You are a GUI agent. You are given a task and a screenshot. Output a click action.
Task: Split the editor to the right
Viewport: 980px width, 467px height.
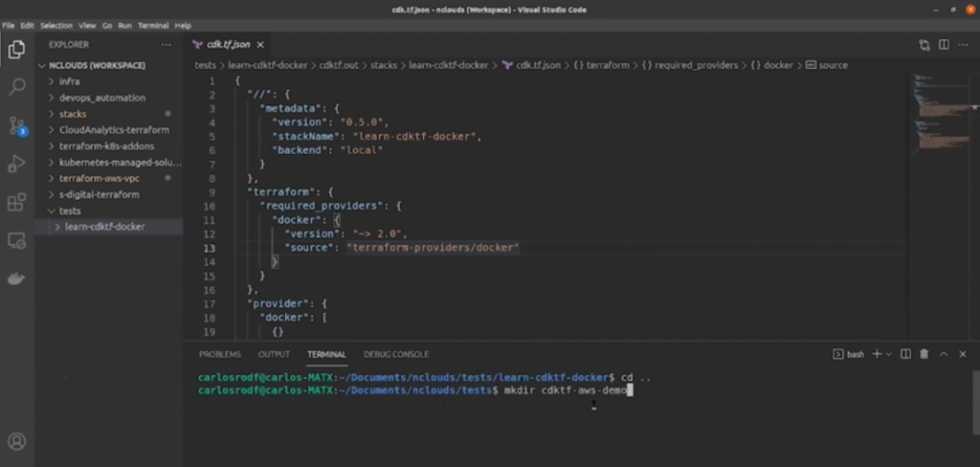(x=944, y=45)
